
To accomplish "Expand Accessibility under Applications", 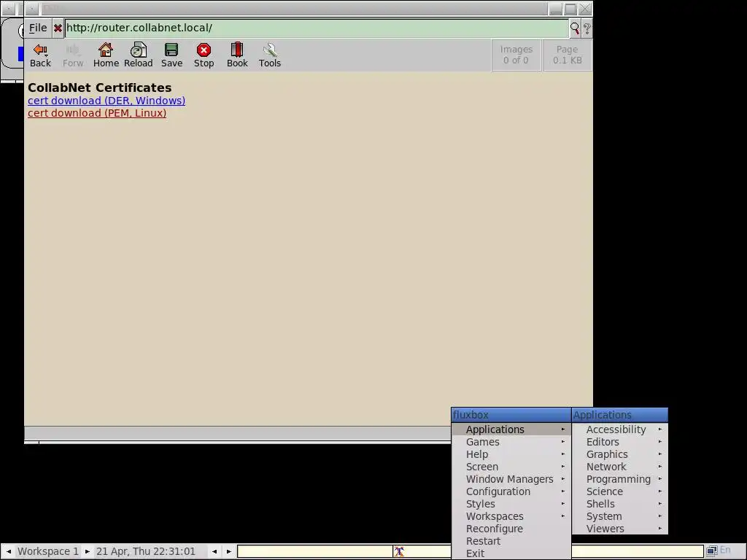I will point(620,429).
